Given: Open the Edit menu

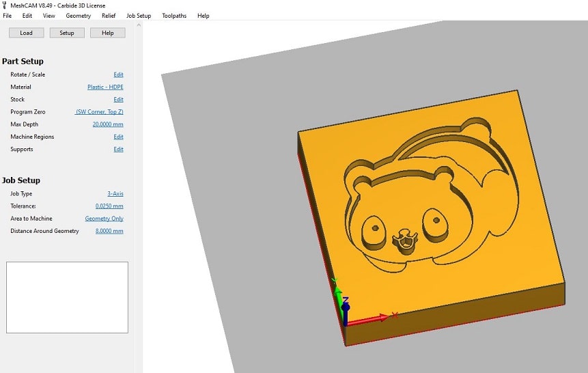Looking at the screenshot, I should coord(27,16).
